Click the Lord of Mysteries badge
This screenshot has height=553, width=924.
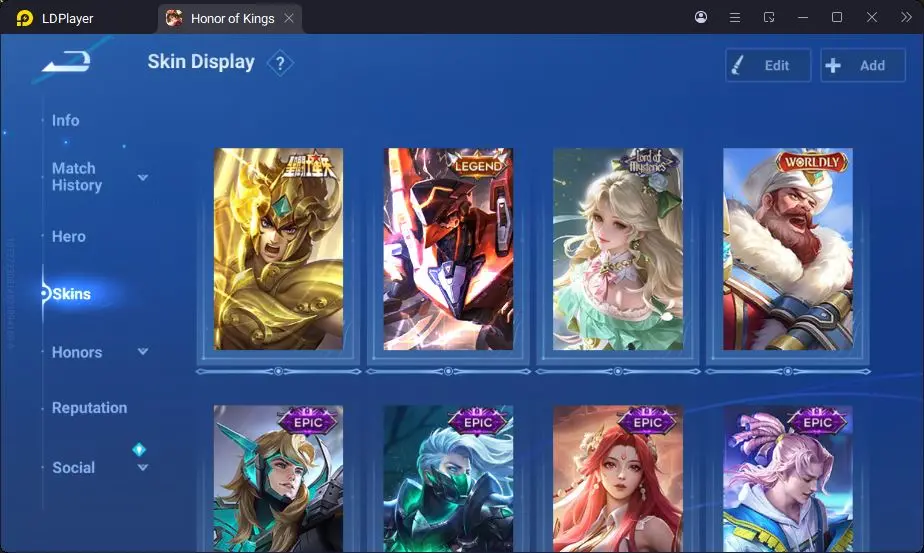pos(647,162)
